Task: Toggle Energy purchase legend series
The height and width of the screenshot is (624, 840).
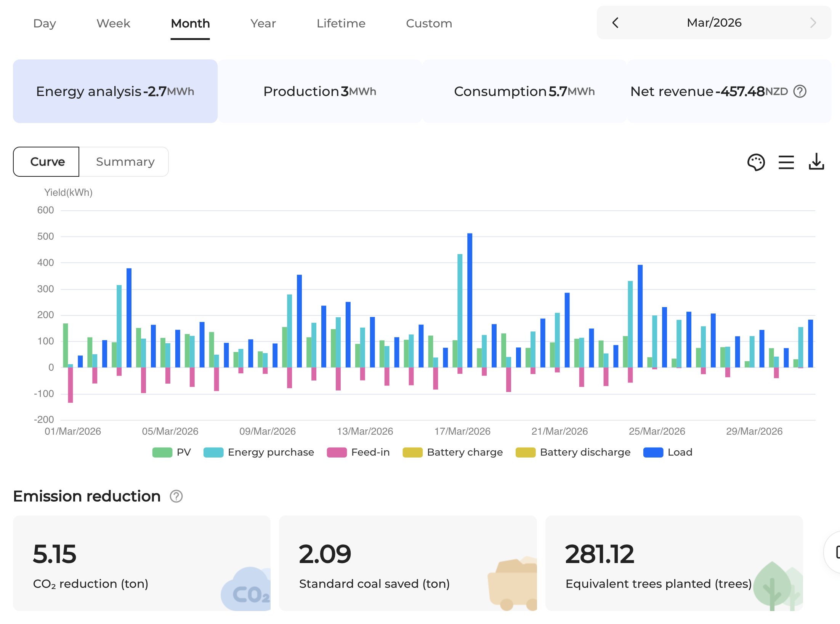Action: pyautogui.click(x=259, y=452)
